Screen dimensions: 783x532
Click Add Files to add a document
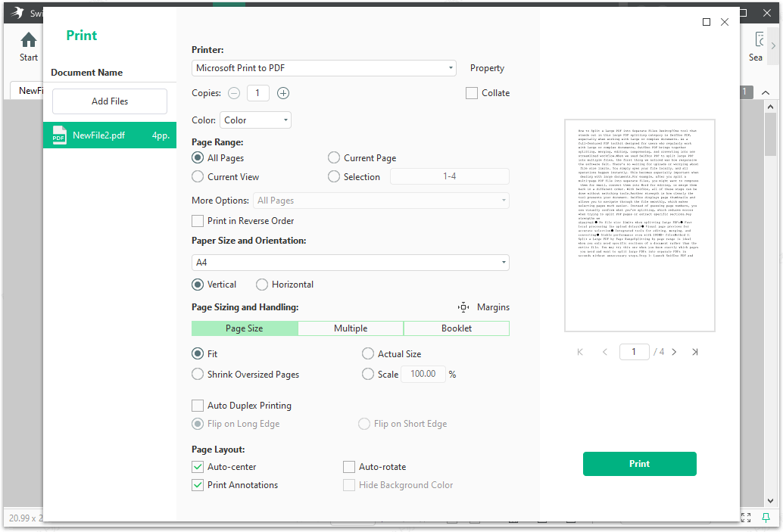pos(109,101)
